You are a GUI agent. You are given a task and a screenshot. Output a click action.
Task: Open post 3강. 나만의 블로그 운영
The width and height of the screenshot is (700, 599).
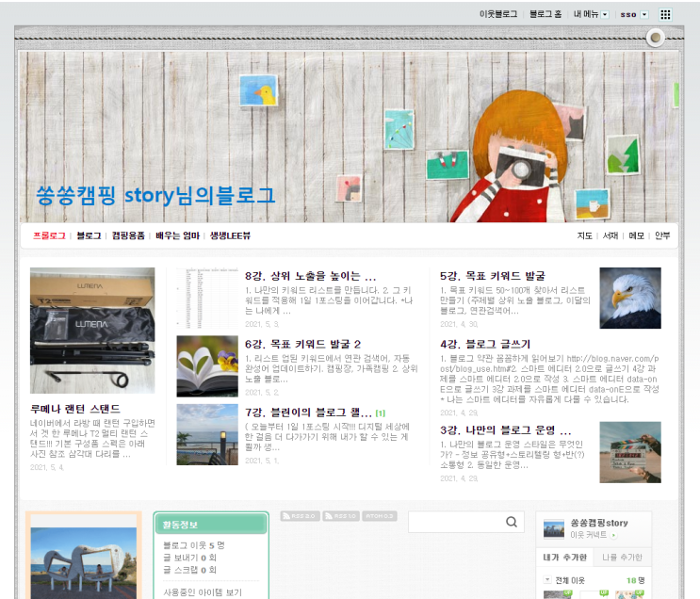[505, 430]
